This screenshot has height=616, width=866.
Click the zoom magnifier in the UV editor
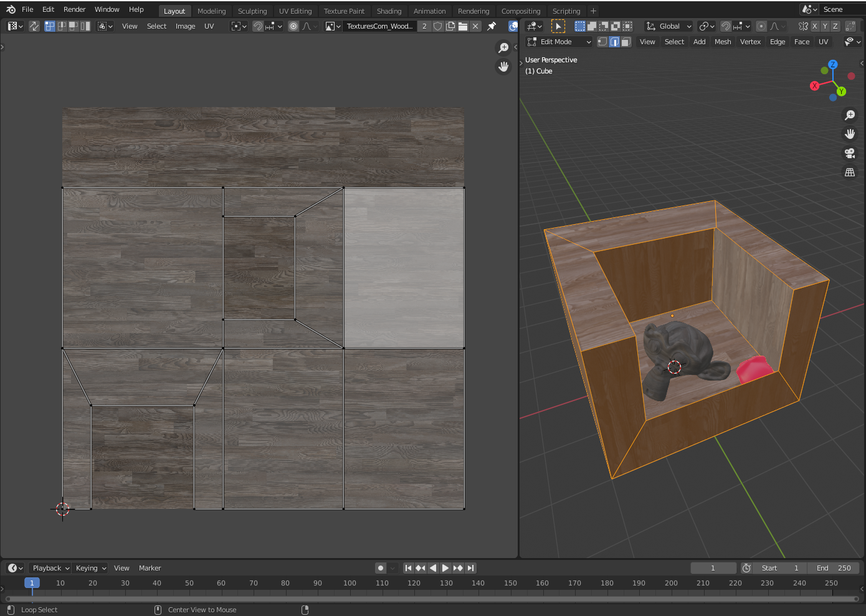point(503,48)
